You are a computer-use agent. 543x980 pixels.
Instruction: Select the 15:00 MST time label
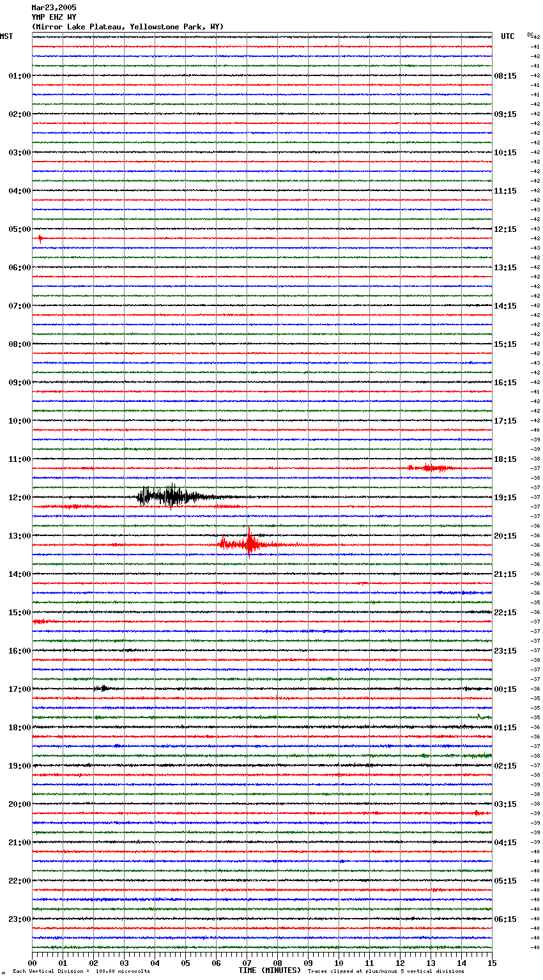tap(20, 613)
